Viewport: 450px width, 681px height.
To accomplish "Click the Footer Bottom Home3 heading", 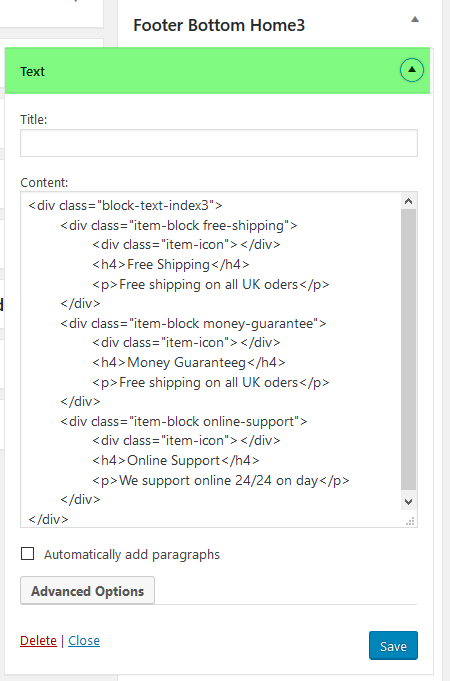I will (219, 25).
